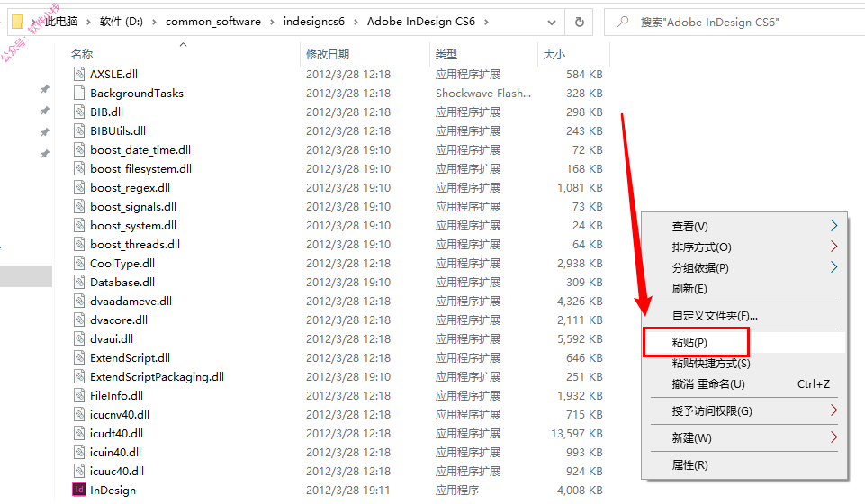Click Shockwave Flash... type cell
The width and height of the screenshot is (865, 504).
(x=483, y=94)
